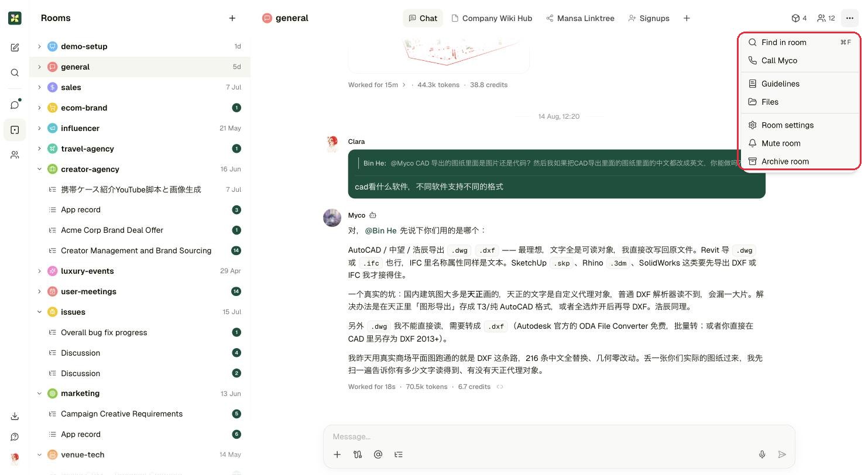Viewport: 868px width, 475px height.
Task: Expand the ecom-brand room
Action: tap(39, 108)
